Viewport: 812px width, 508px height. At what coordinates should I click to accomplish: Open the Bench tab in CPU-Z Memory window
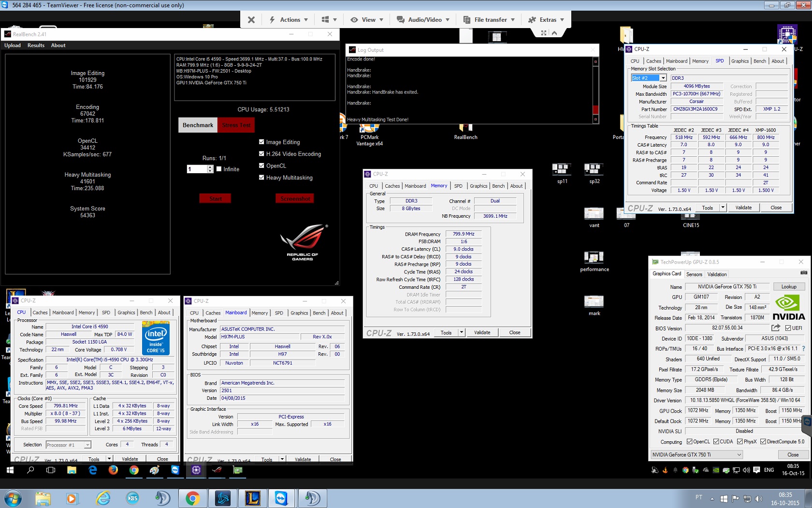(498, 186)
